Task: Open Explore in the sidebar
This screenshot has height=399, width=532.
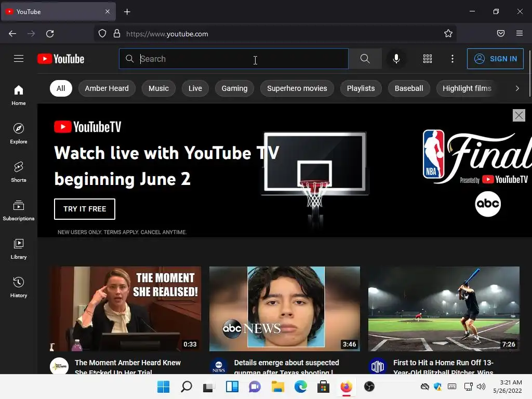Action: tap(19, 134)
